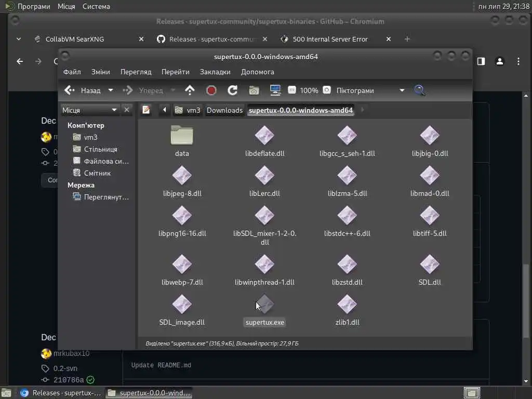532x399 pixels.
Task: Select the data folder icon
Action: click(x=182, y=136)
